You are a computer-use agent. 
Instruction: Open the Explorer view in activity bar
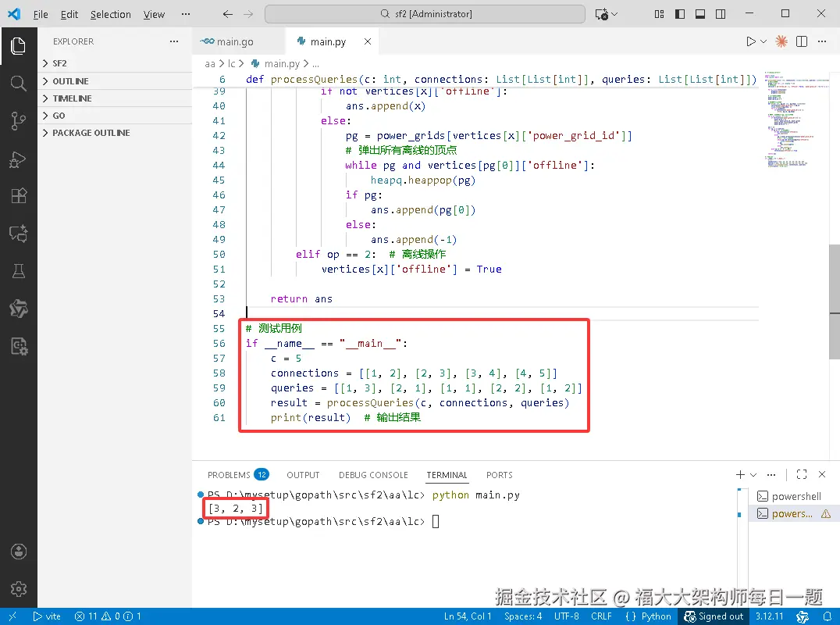(18, 45)
